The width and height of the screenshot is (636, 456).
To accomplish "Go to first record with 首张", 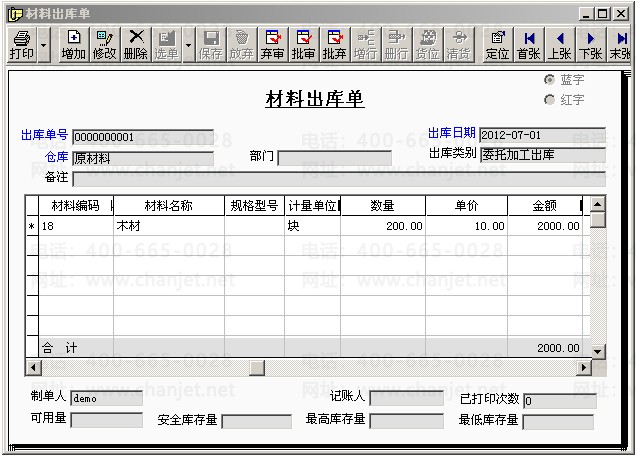I will (529, 45).
